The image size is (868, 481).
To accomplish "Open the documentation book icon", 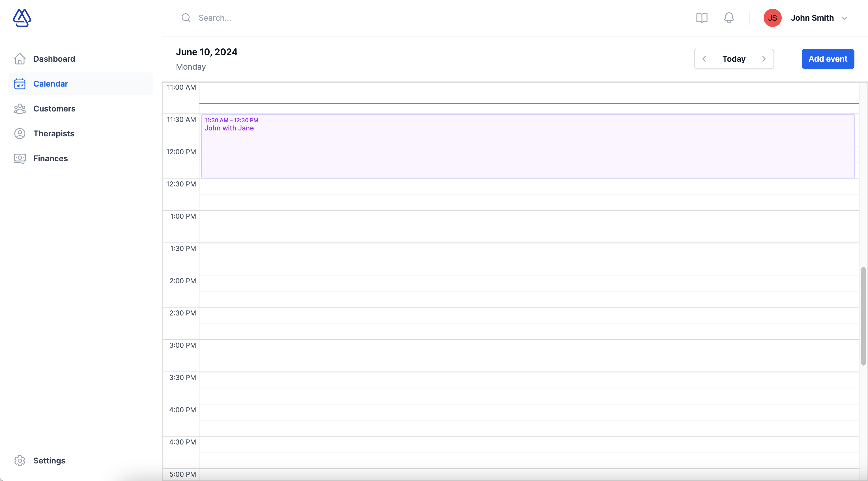I will (702, 18).
